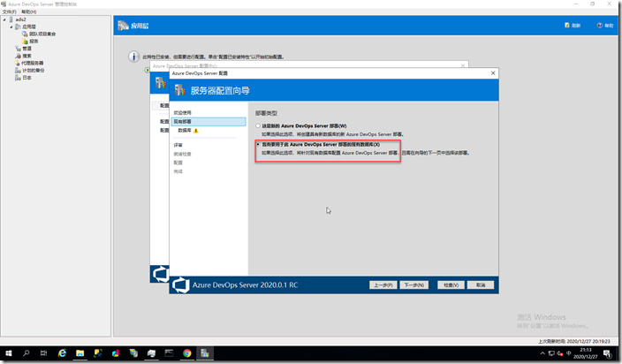Click the 中 input method indicator
Screen dimensions: 622x364
(x=569, y=353)
